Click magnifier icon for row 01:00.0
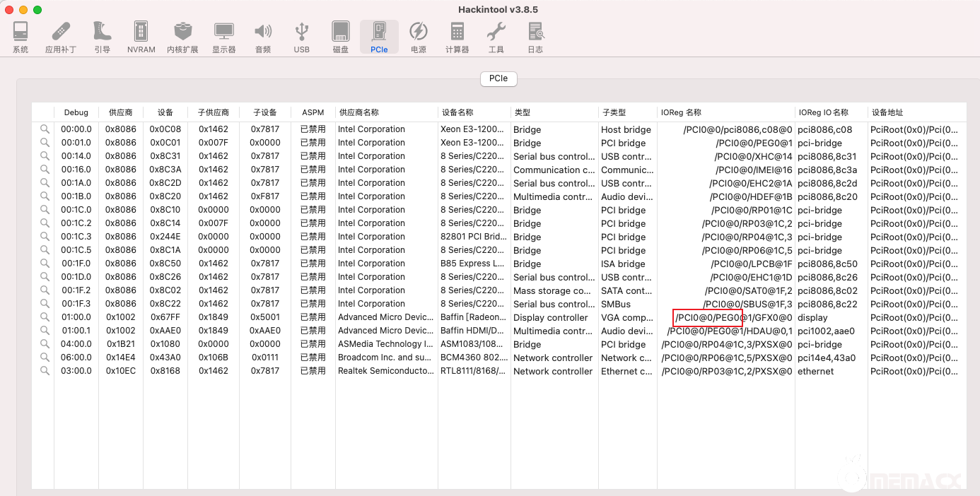Viewport: 980px width, 496px height. [45, 317]
